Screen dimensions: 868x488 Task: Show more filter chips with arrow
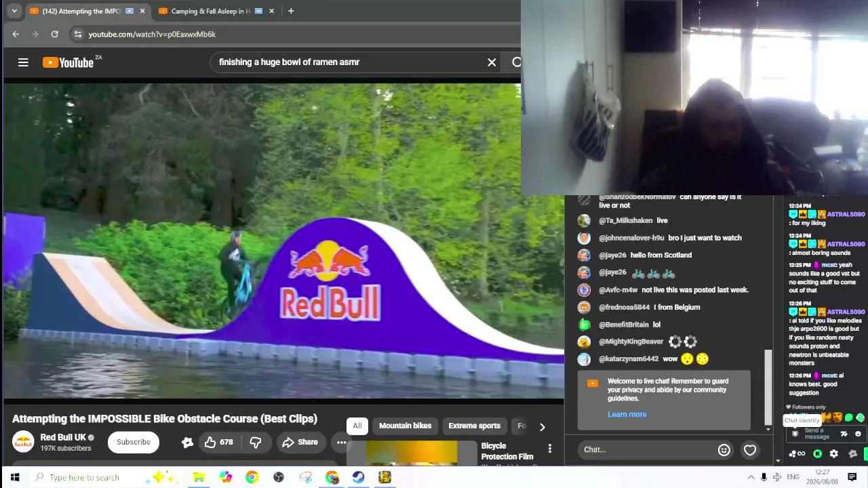tap(542, 426)
